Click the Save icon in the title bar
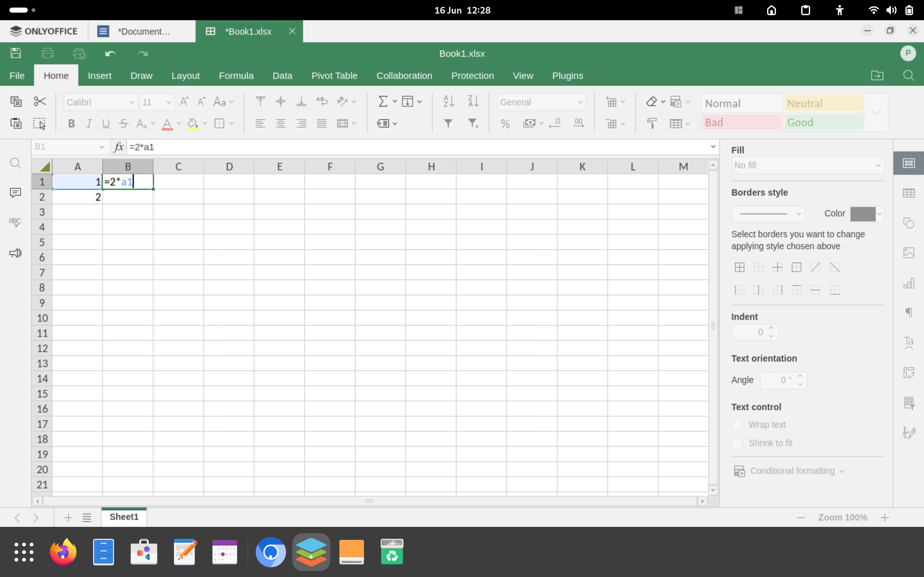 [x=16, y=53]
